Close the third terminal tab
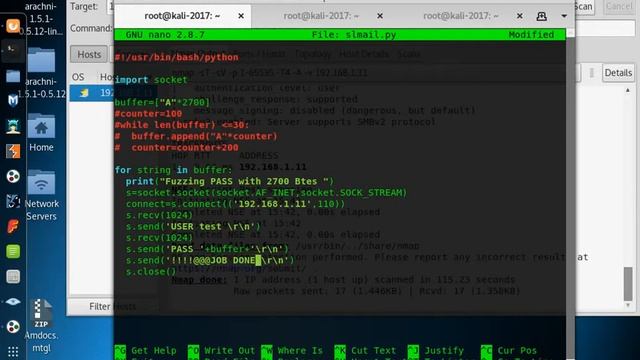640x360 pixels. (x=519, y=16)
